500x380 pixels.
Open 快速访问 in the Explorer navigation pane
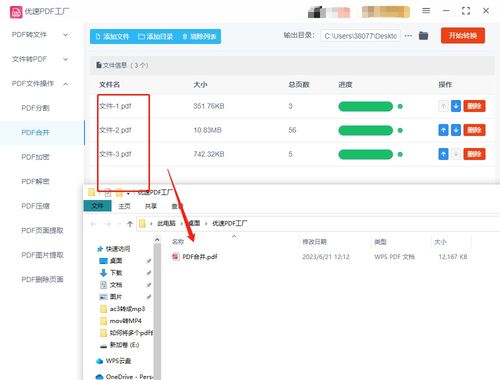point(114,249)
